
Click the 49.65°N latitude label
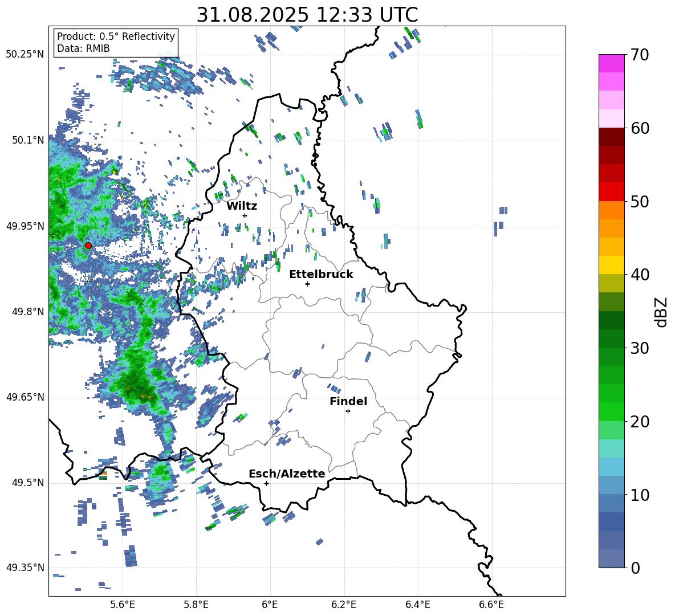pyautogui.click(x=25, y=397)
